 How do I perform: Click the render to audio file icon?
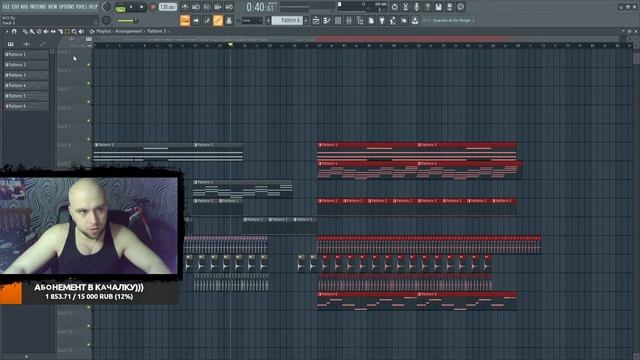click(449, 7)
